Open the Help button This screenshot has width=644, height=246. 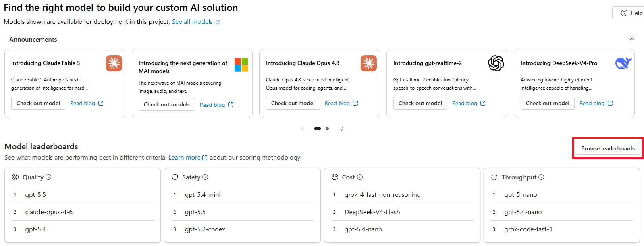(629, 13)
